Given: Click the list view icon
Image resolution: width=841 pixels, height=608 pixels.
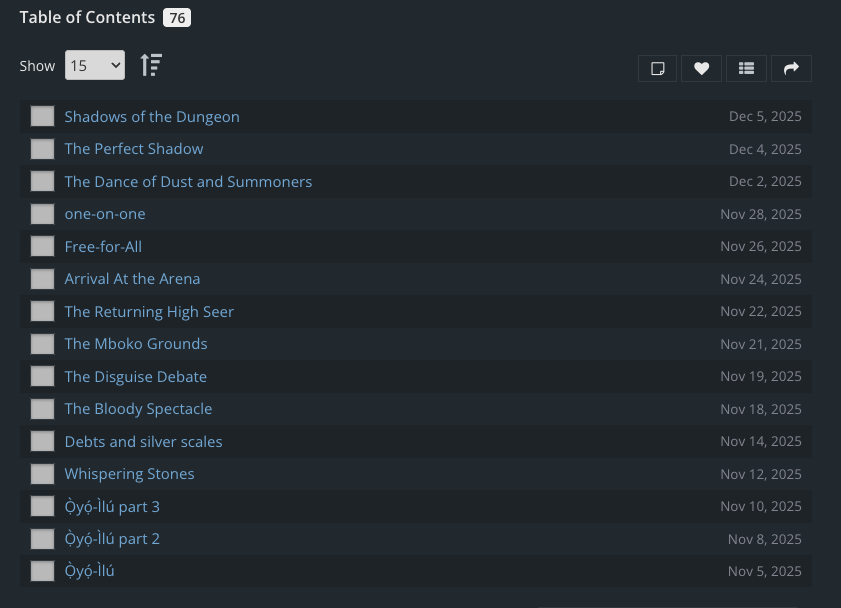Looking at the screenshot, I should coord(746,68).
